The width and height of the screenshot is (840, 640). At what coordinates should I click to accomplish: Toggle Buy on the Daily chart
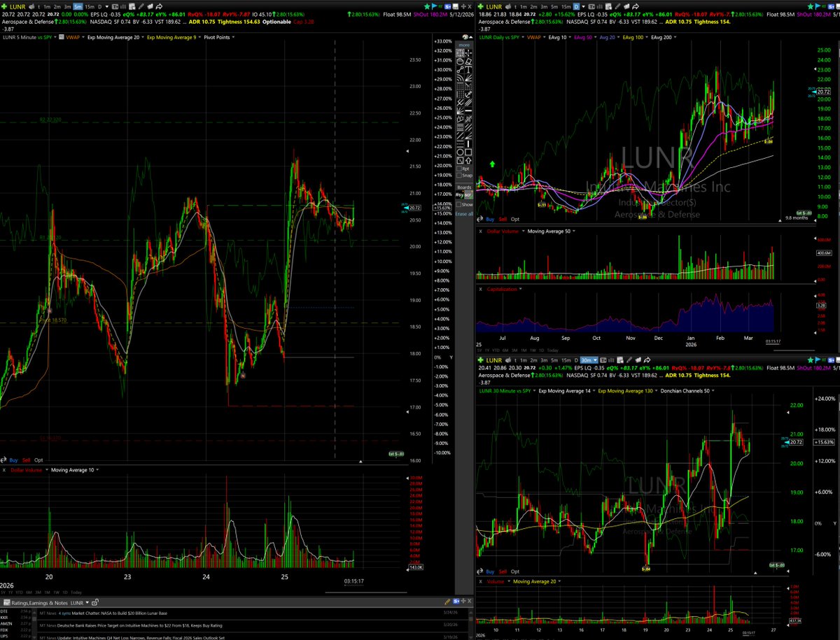491,219
